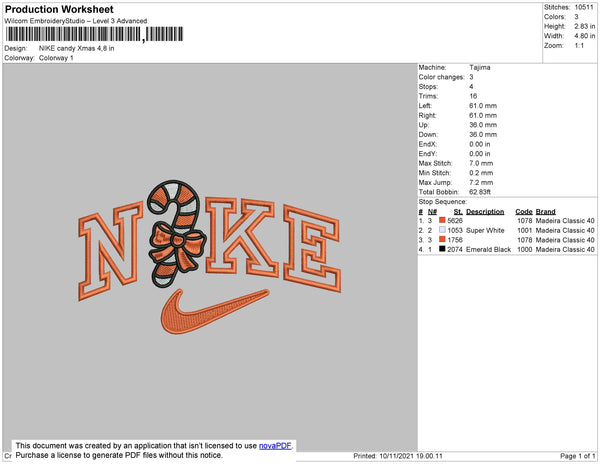
Task: Click the candy cane embroidery design
Action: tap(176, 234)
